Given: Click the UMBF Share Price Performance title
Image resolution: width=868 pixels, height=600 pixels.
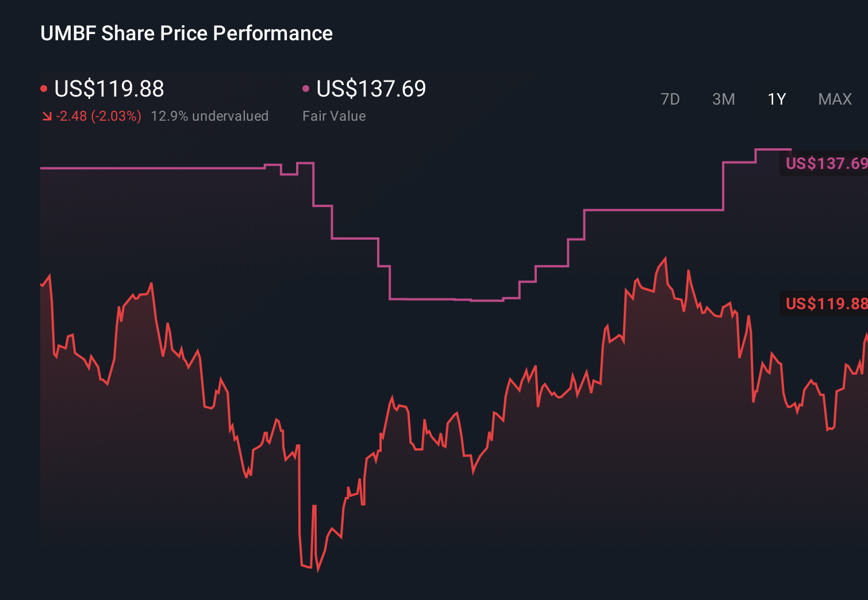Looking at the screenshot, I should (x=186, y=33).
